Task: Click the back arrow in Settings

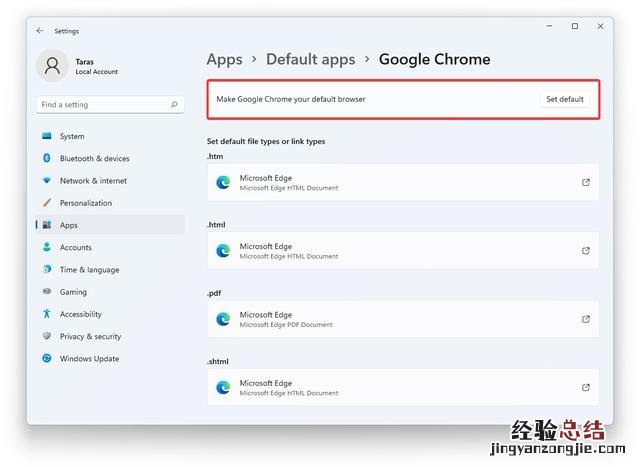Action: point(40,31)
